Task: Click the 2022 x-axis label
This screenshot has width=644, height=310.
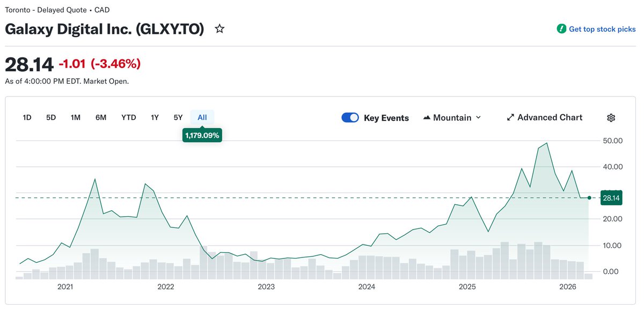Action: (166, 287)
